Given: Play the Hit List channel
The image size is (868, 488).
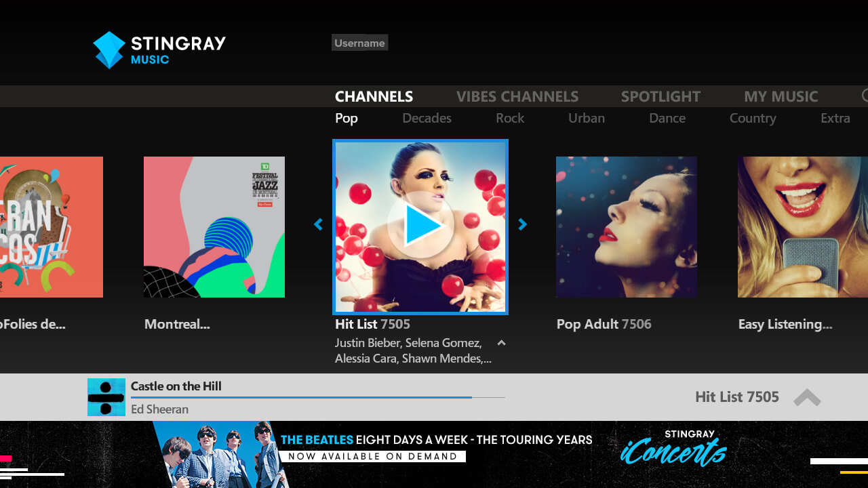Looking at the screenshot, I should [x=420, y=226].
